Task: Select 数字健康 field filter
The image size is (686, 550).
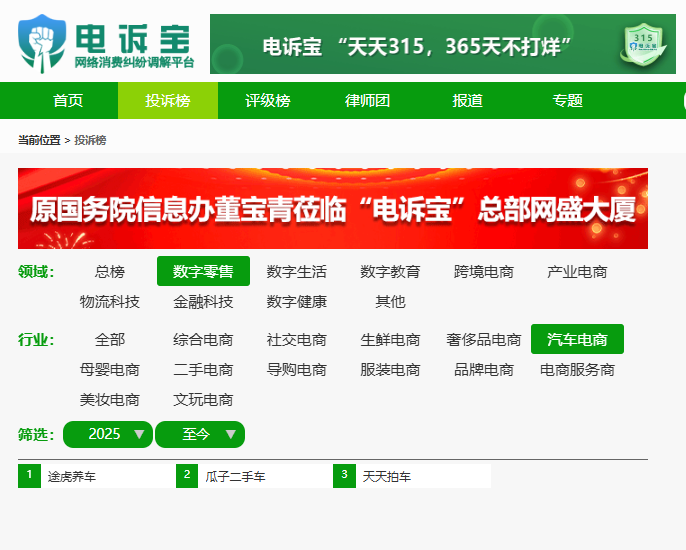Action: click(297, 301)
